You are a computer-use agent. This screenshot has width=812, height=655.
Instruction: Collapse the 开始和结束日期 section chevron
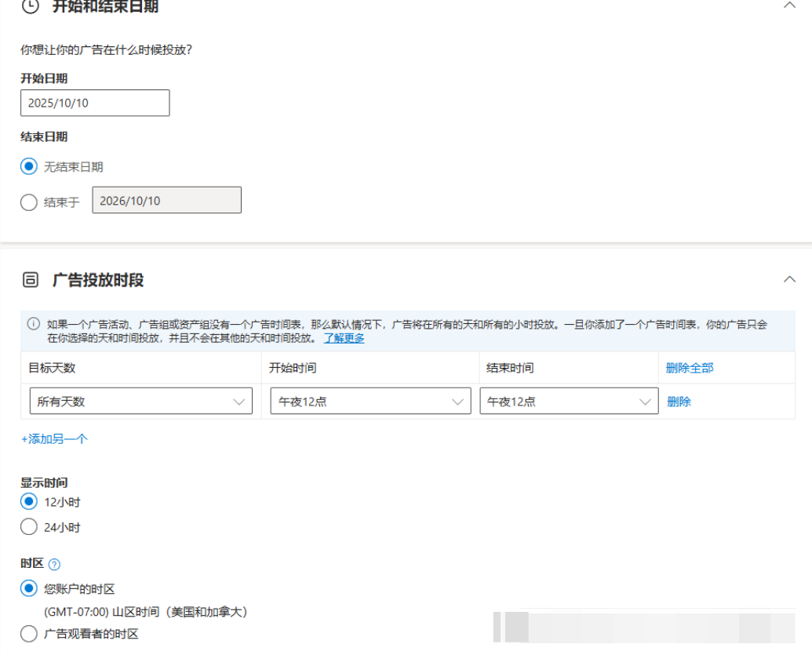point(789,5)
